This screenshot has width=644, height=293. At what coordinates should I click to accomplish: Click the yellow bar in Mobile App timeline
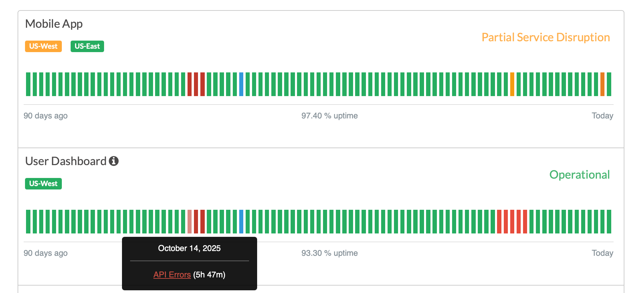point(512,84)
